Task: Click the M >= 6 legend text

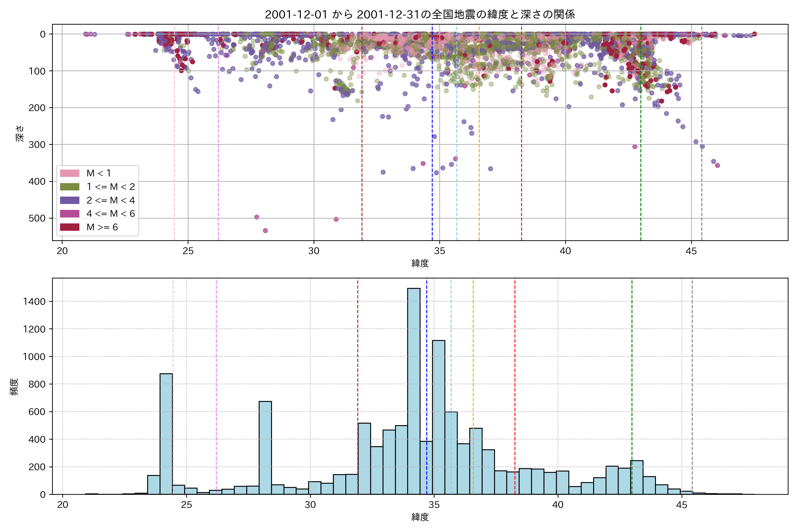Action: 102,227
